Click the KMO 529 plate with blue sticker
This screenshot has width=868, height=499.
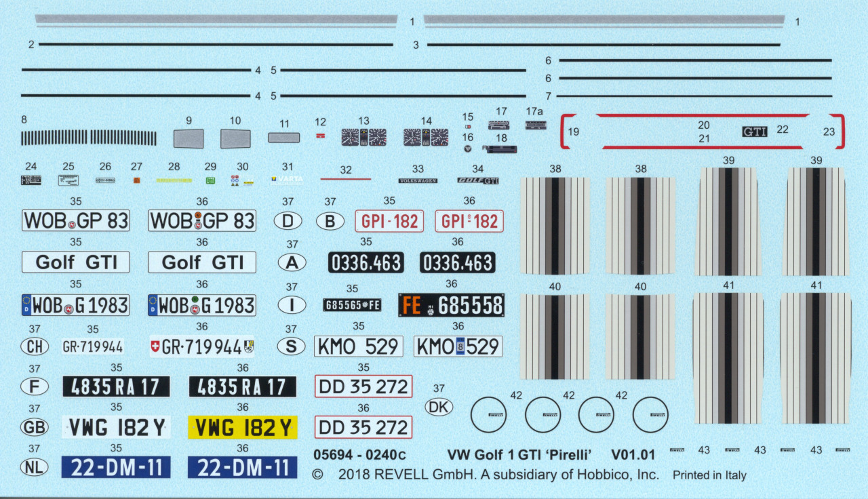[458, 346]
